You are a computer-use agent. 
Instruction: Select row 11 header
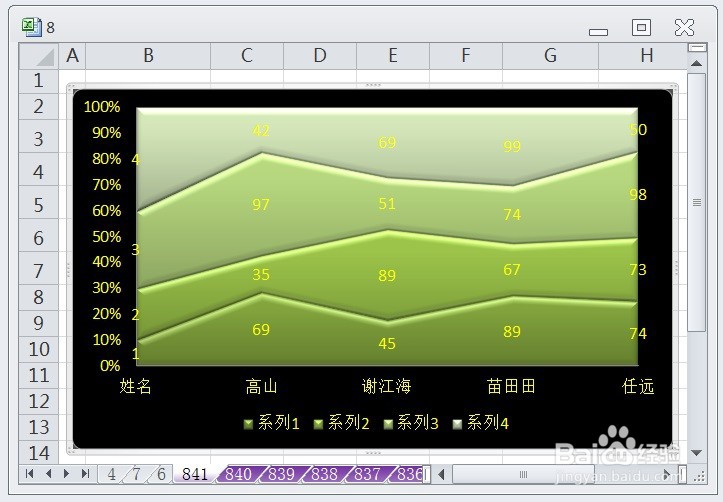(x=39, y=375)
